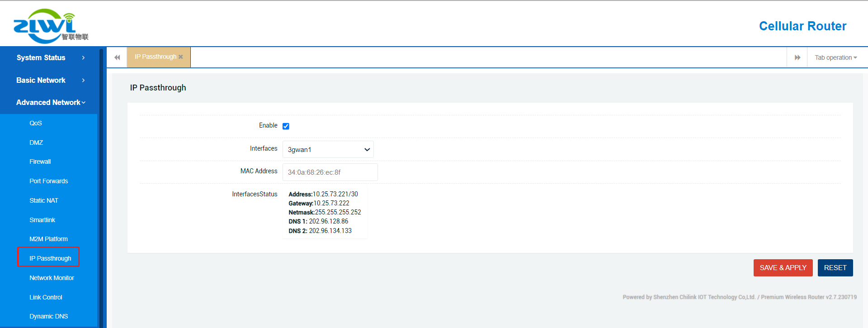
Task: Click the DNS 2 202.96.134.133 line
Action: (320, 231)
